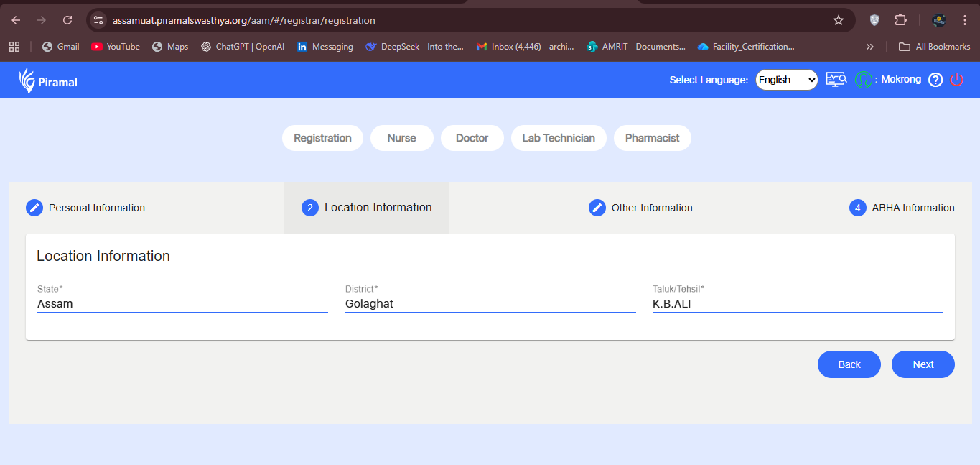Bookmark this page with the star icon

pyautogui.click(x=838, y=20)
